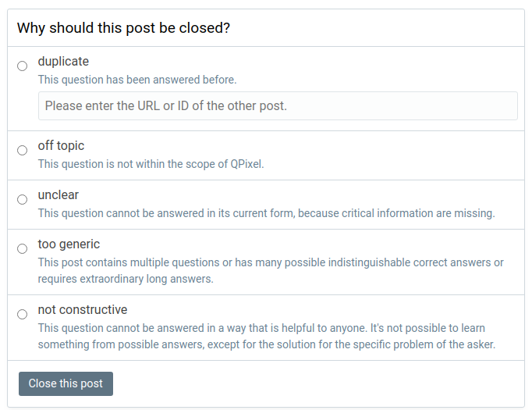Screen dimensions: 532x410
Task: Click the "duplicate" label text
Action: pyautogui.click(x=63, y=62)
